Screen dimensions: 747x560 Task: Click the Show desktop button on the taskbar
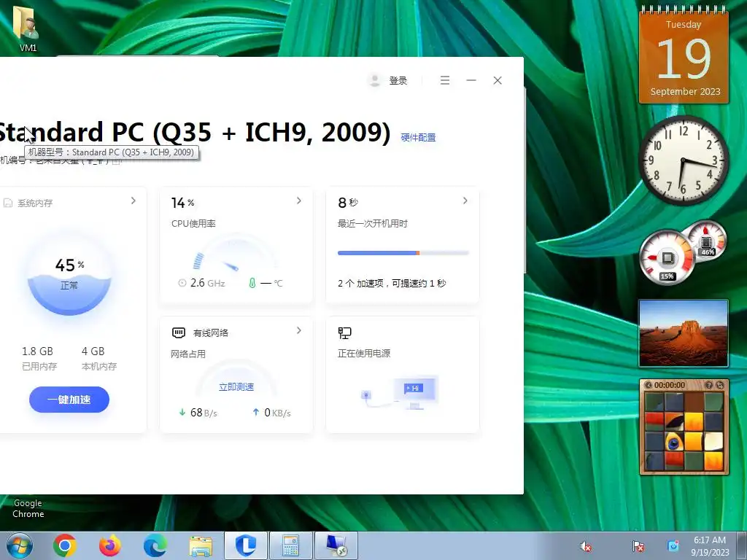(742, 545)
